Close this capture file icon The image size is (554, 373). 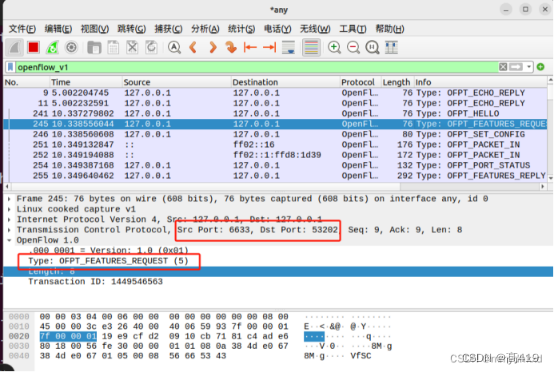pos(132,47)
